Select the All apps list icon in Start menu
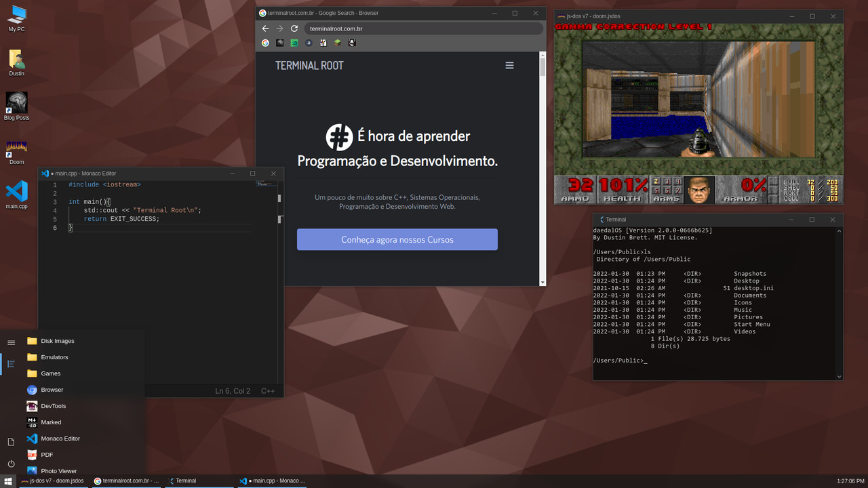Viewport: 868px width, 488px height. (11, 364)
